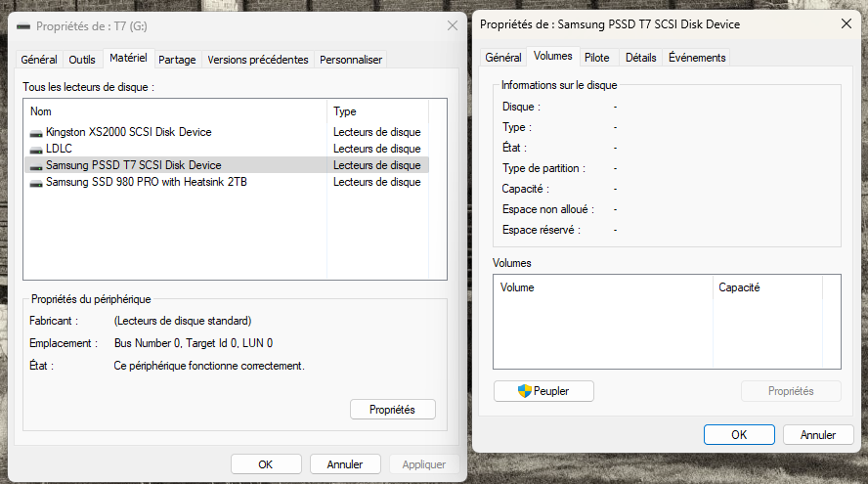This screenshot has height=484, width=868.
Task: Click the 'Fabricant :' label
Action: click(54, 321)
